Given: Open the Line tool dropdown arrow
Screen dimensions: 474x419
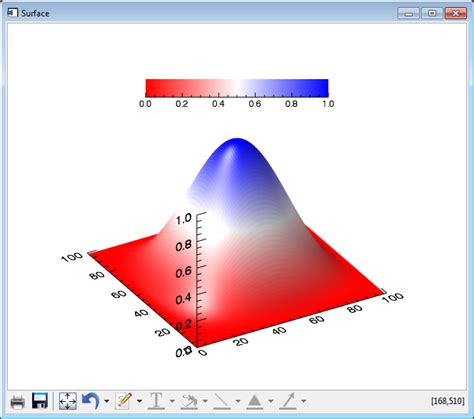Looking at the screenshot, I should click(x=238, y=401).
